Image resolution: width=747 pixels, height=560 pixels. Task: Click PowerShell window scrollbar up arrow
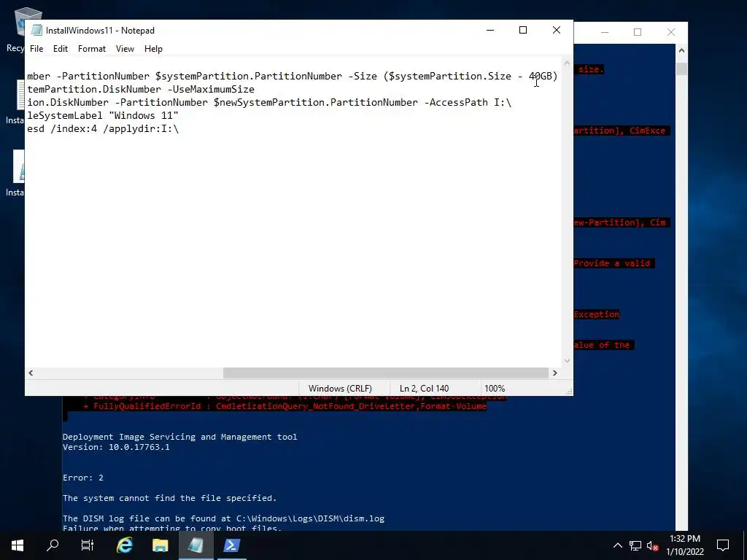(682, 50)
